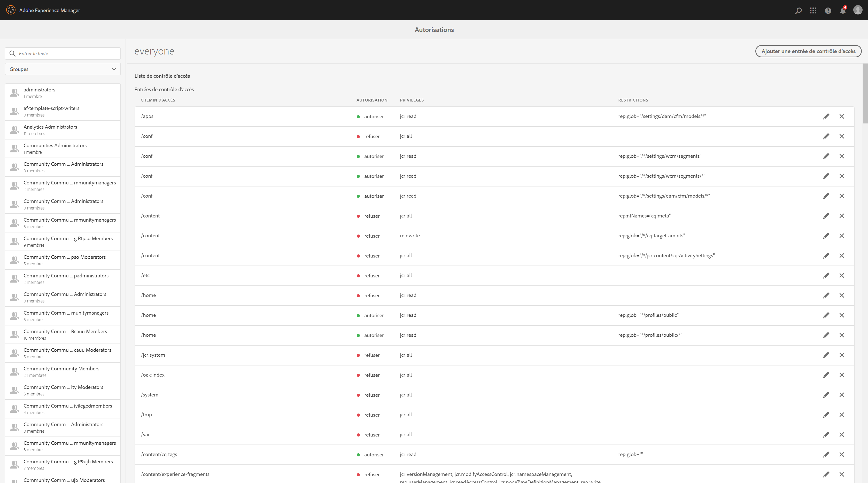This screenshot has width=868, height=483.
Task: Open the solutions grid switcher icon
Action: click(x=813, y=11)
